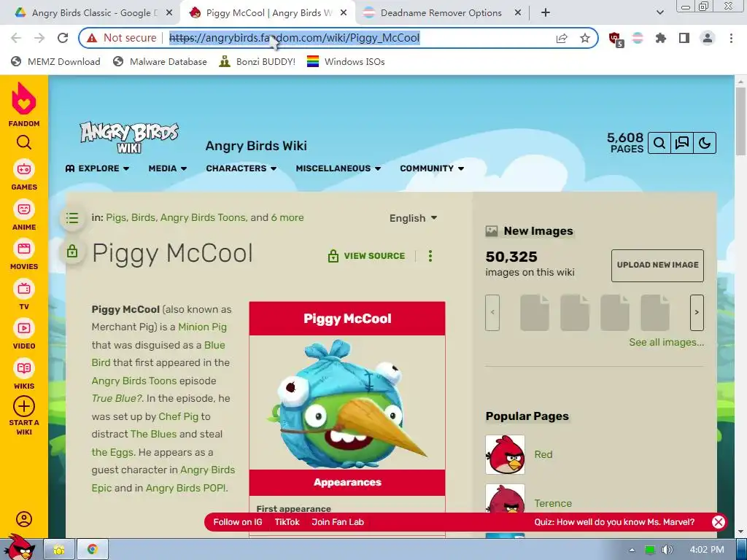Open Chrome three-dot menu
This screenshot has width=747, height=560.
click(731, 38)
